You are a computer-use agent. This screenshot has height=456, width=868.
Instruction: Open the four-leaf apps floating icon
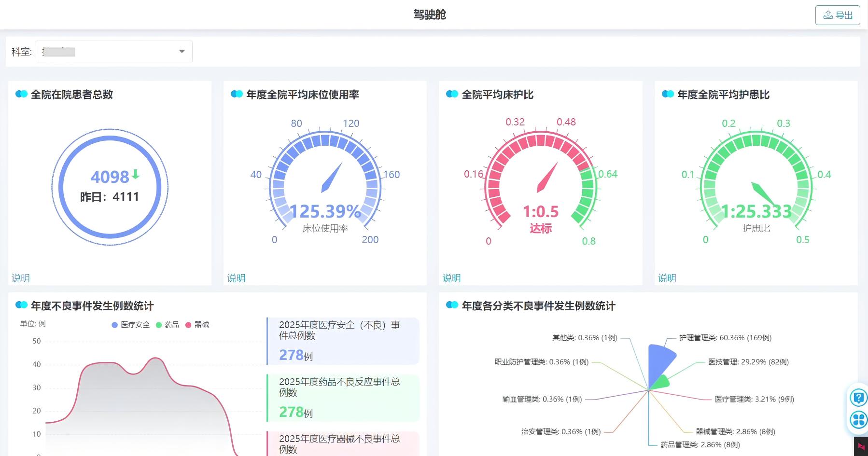858,420
